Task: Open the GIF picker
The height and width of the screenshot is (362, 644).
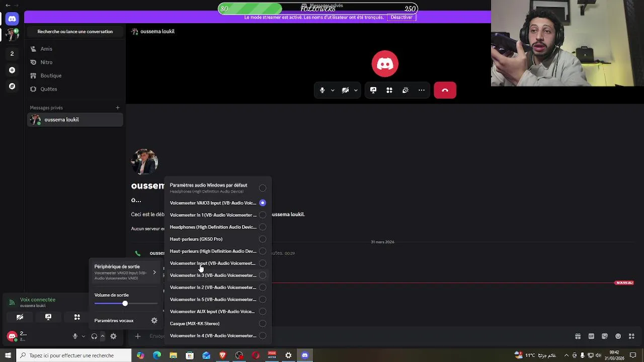Action: coord(591,336)
